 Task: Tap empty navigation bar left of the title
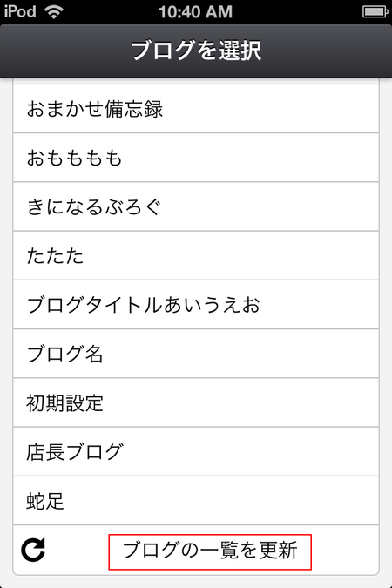pos(64,51)
